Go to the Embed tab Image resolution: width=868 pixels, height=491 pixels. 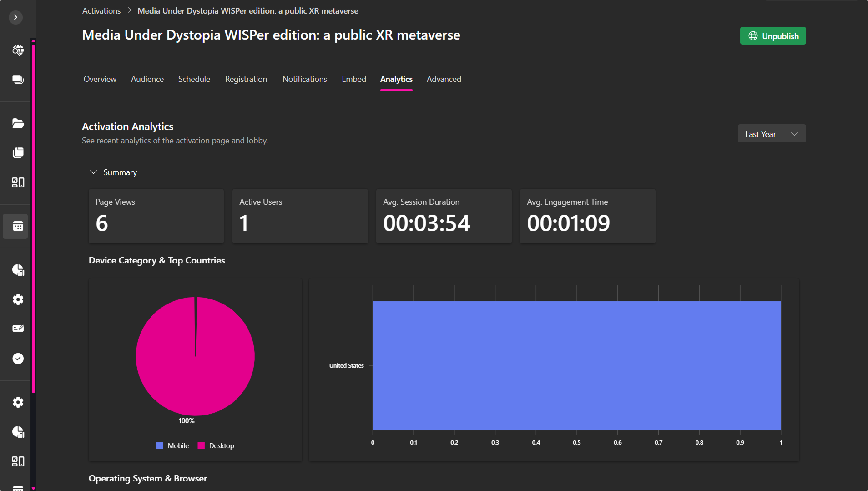(x=353, y=79)
